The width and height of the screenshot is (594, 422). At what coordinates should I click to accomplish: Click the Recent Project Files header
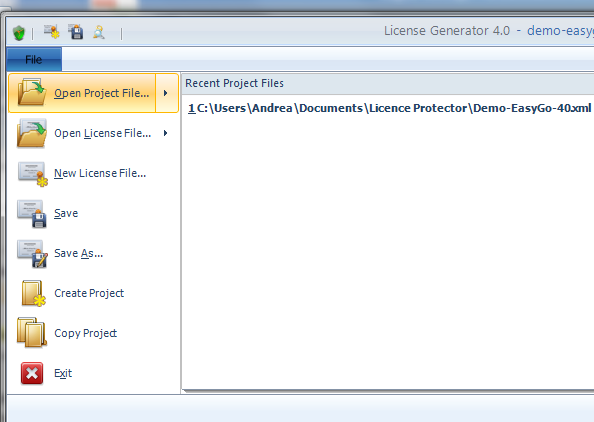[x=234, y=83]
